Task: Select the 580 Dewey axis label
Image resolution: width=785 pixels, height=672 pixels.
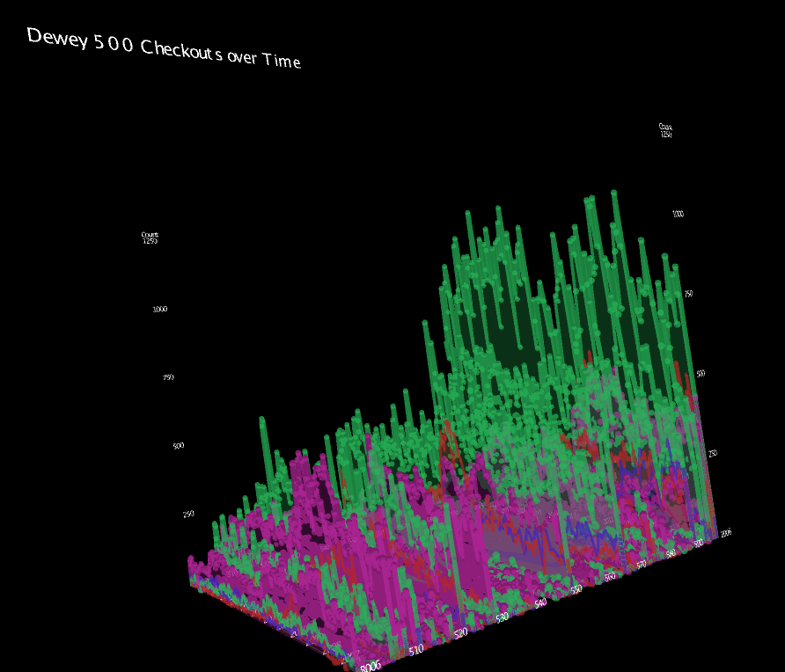Action: 671,553
